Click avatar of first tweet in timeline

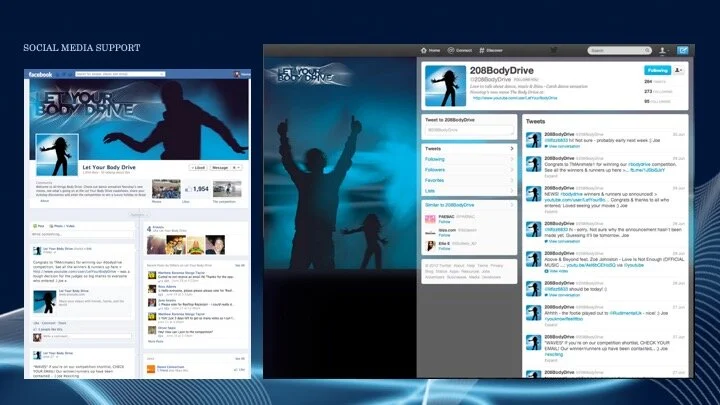534,140
